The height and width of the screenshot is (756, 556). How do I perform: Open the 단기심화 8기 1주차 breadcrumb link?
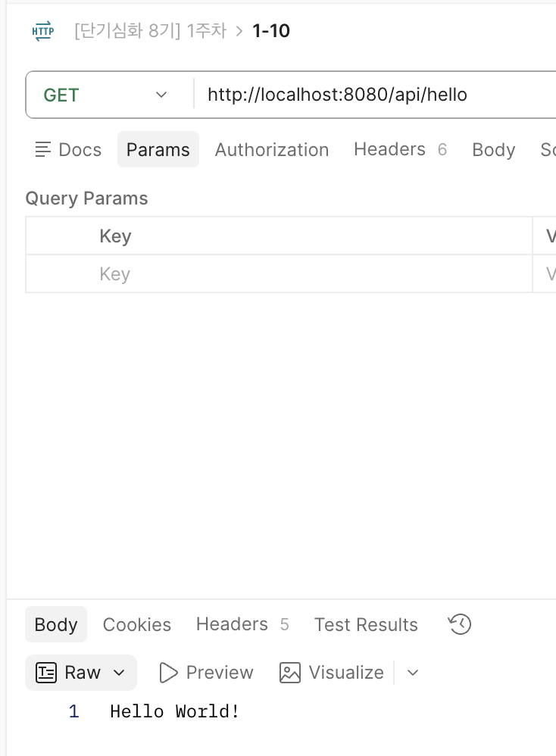(151, 31)
